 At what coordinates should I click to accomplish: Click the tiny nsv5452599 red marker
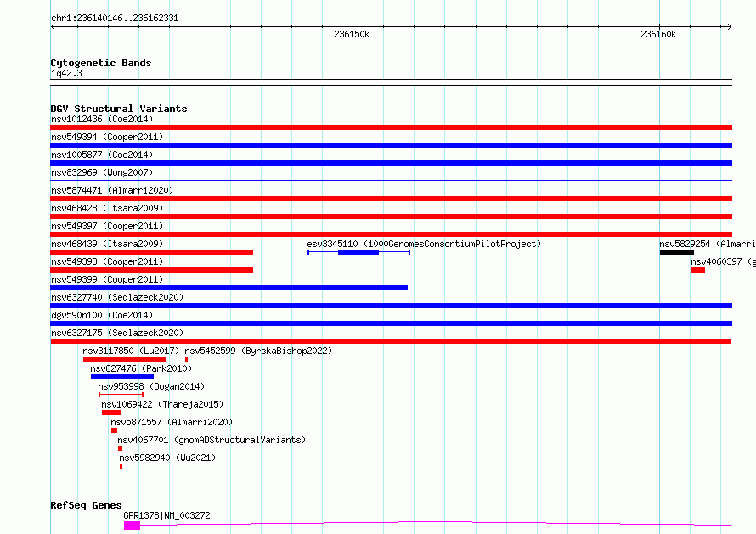click(x=187, y=359)
